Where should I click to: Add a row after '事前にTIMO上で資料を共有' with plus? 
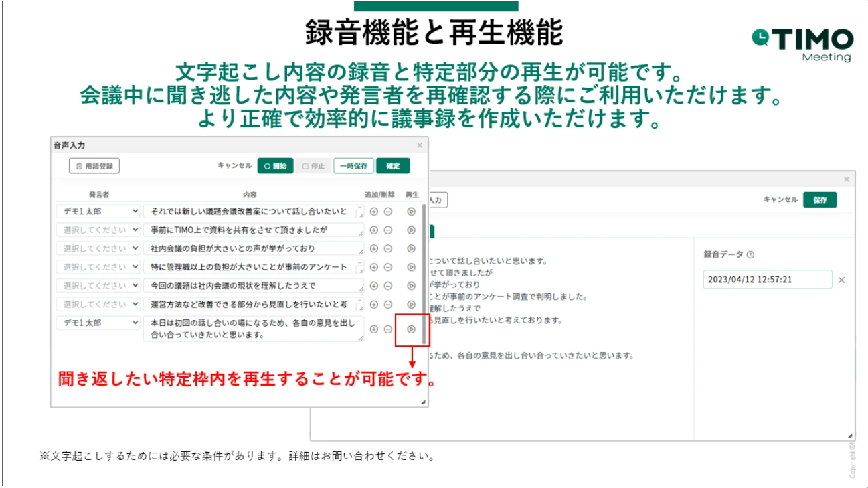[374, 230]
